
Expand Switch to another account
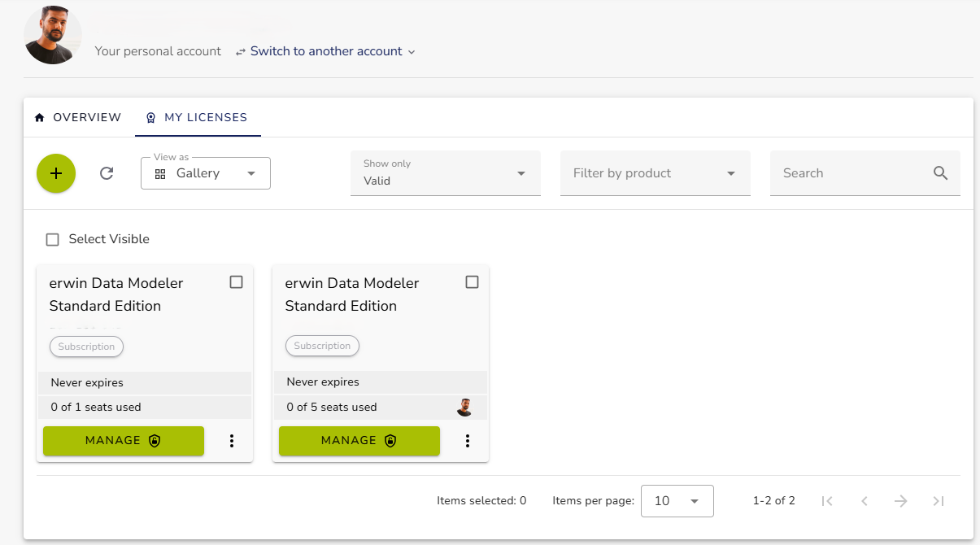[325, 51]
